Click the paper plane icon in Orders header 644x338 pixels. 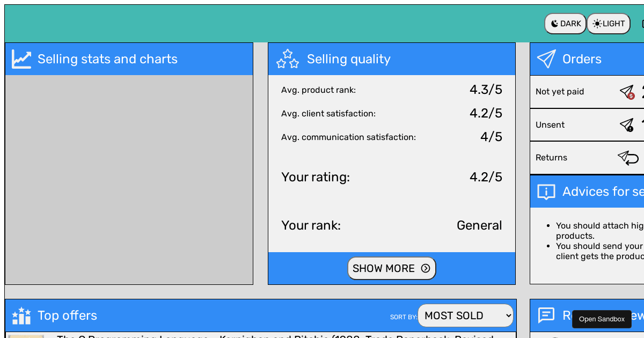click(546, 59)
